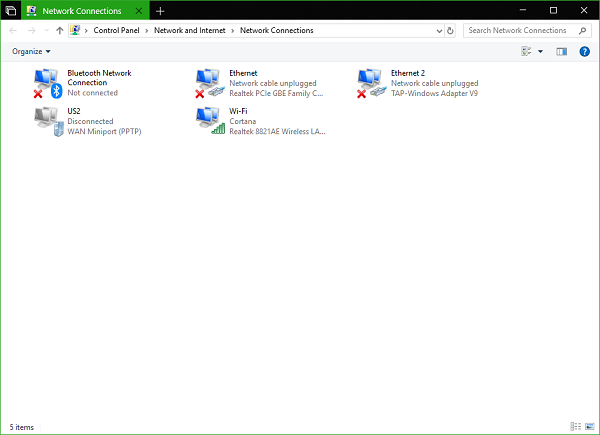Open the view options dropdown arrow
This screenshot has width=600, height=435.
pyautogui.click(x=540, y=52)
